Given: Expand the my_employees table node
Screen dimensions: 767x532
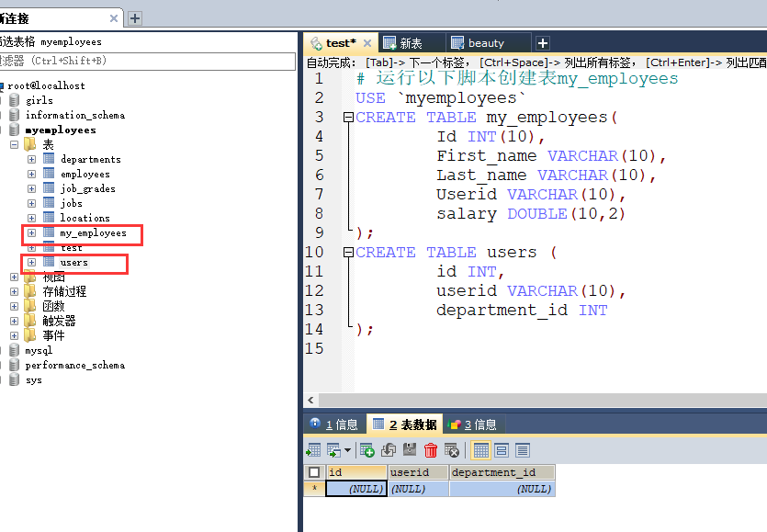Looking at the screenshot, I should [32, 233].
